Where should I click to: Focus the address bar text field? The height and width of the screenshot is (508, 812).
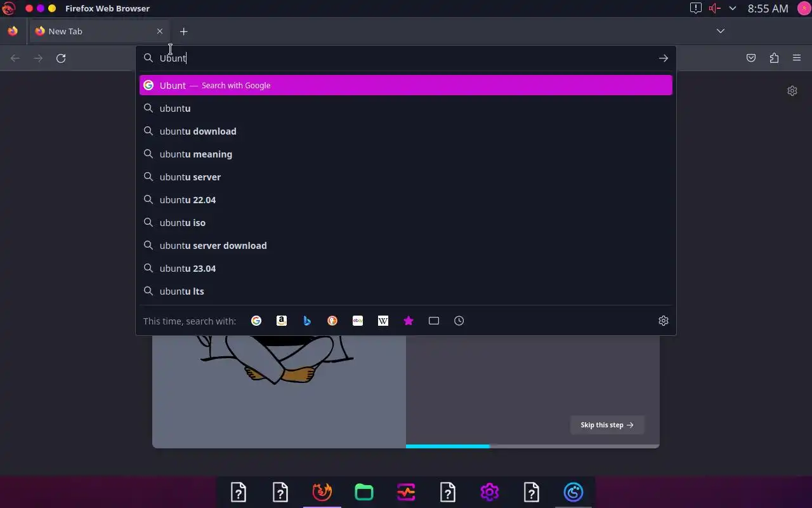[406, 58]
